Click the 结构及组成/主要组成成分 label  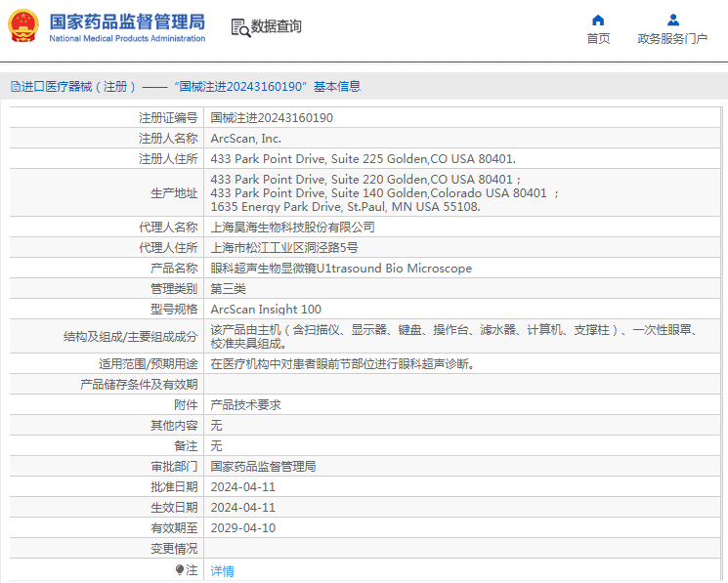131,337
